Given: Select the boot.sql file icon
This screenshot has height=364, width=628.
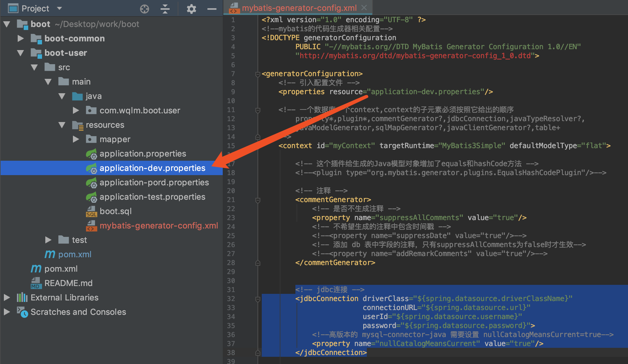Looking at the screenshot, I should click(x=91, y=211).
